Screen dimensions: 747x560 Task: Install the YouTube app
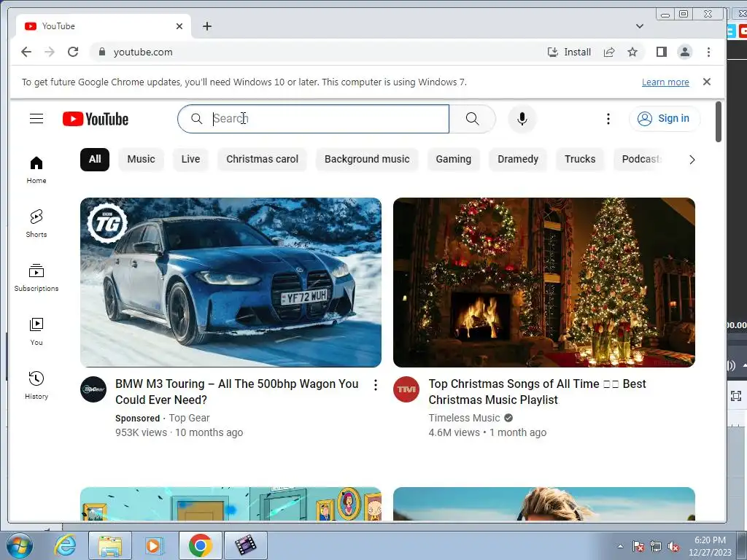[x=569, y=52]
